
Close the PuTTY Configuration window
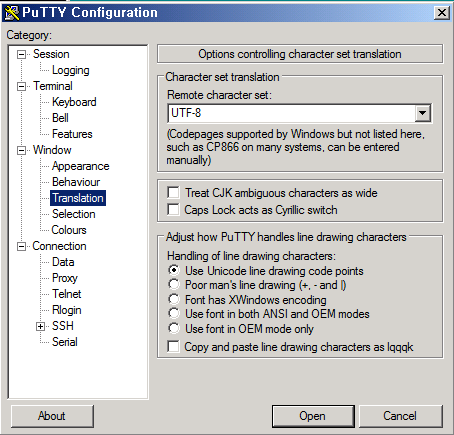click(442, 13)
